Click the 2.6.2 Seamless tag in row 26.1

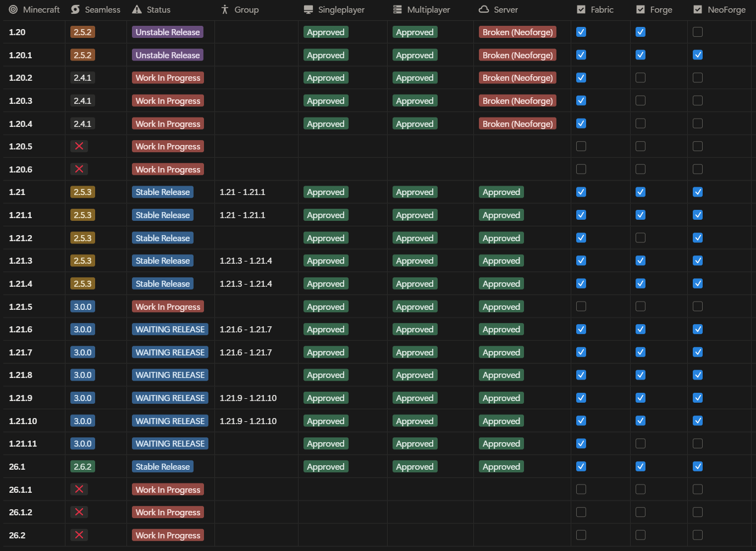82,466
